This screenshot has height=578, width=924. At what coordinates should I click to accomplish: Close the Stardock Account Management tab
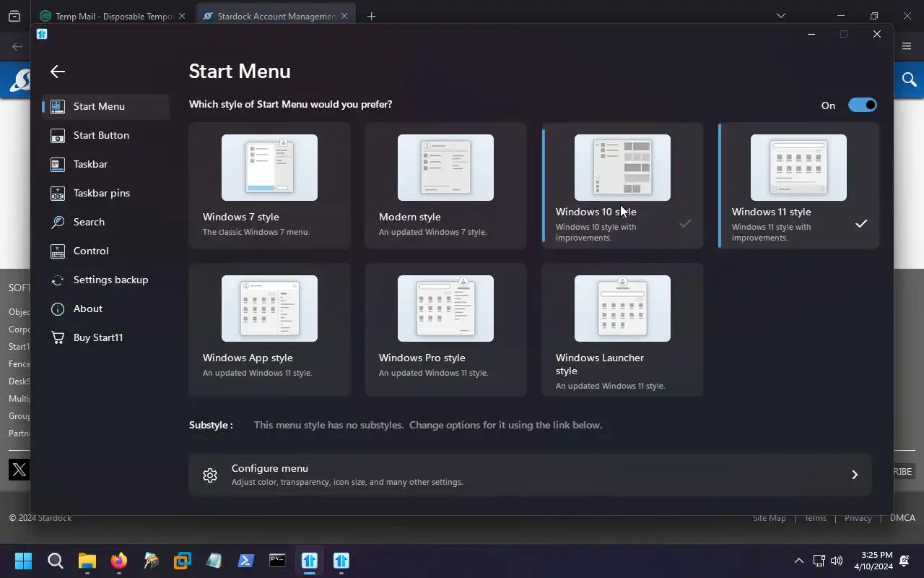[344, 16]
